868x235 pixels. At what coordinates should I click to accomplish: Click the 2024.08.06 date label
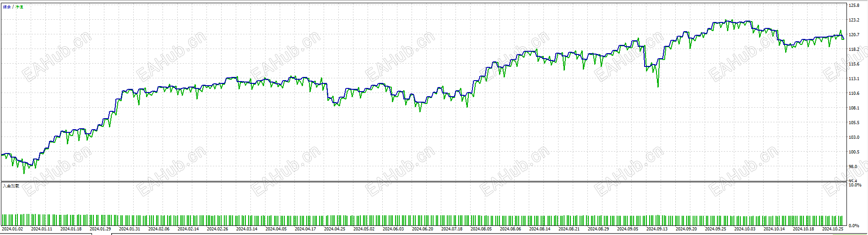click(510, 229)
